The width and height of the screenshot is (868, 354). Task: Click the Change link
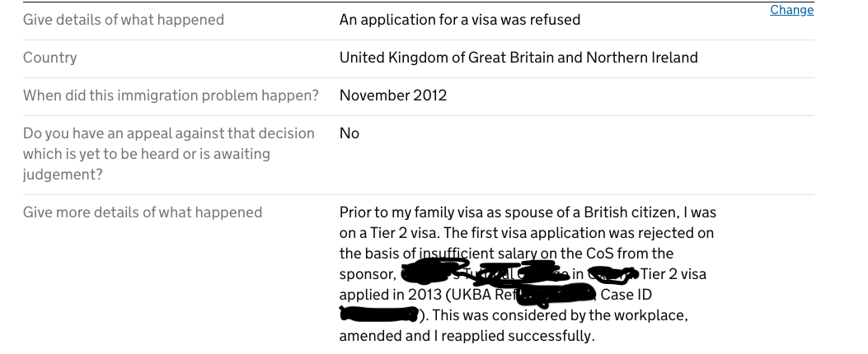[x=791, y=10]
